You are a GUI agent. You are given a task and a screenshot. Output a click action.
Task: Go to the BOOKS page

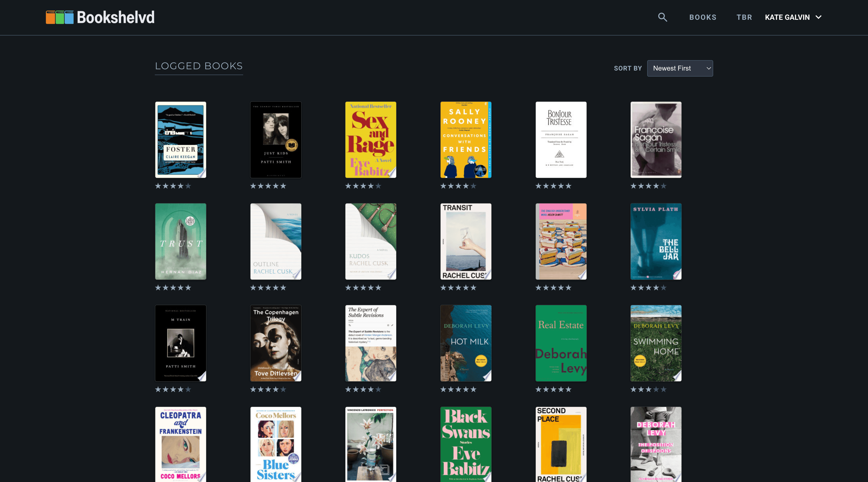click(703, 17)
